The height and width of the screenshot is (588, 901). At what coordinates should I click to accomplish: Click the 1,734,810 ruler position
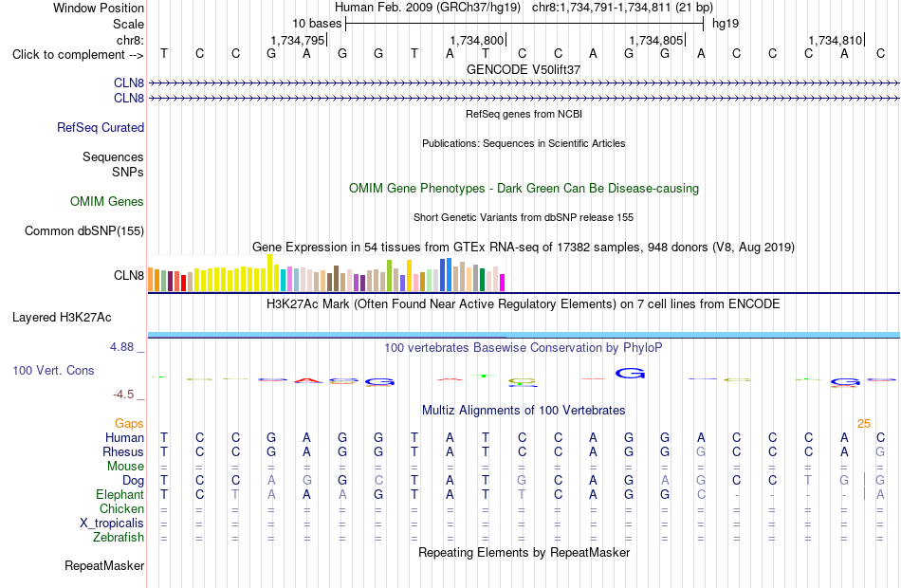click(x=836, y=40)
